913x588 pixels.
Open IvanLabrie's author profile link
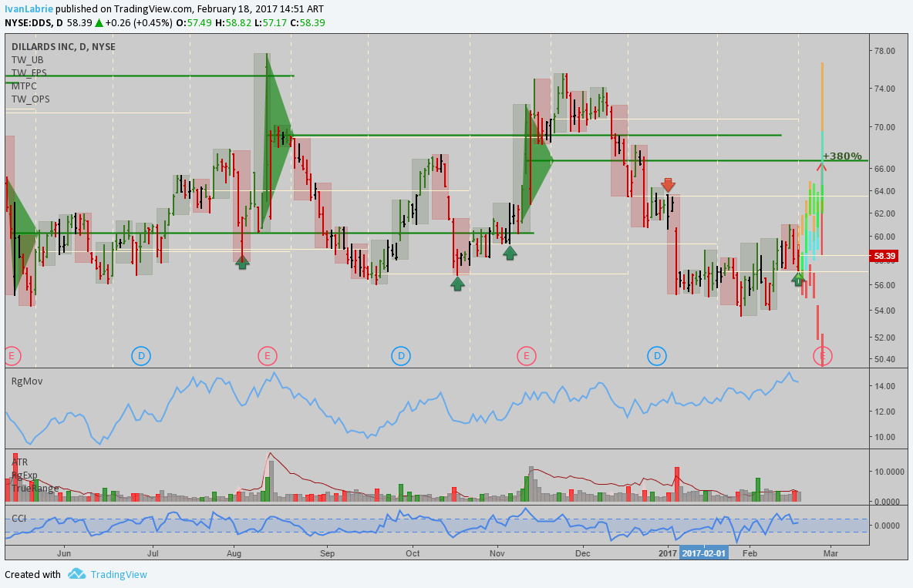click(29, 9)
